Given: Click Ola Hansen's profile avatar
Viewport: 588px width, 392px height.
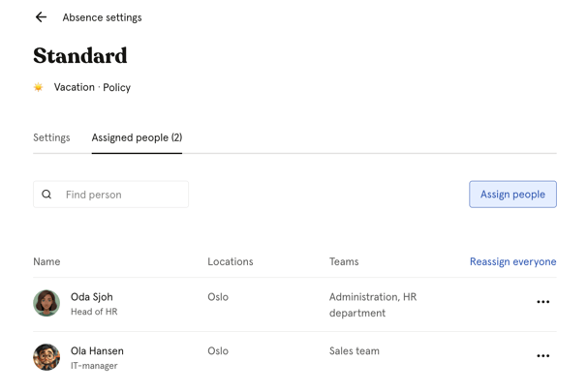Looking at the screenshot, I should click(46, 357).
